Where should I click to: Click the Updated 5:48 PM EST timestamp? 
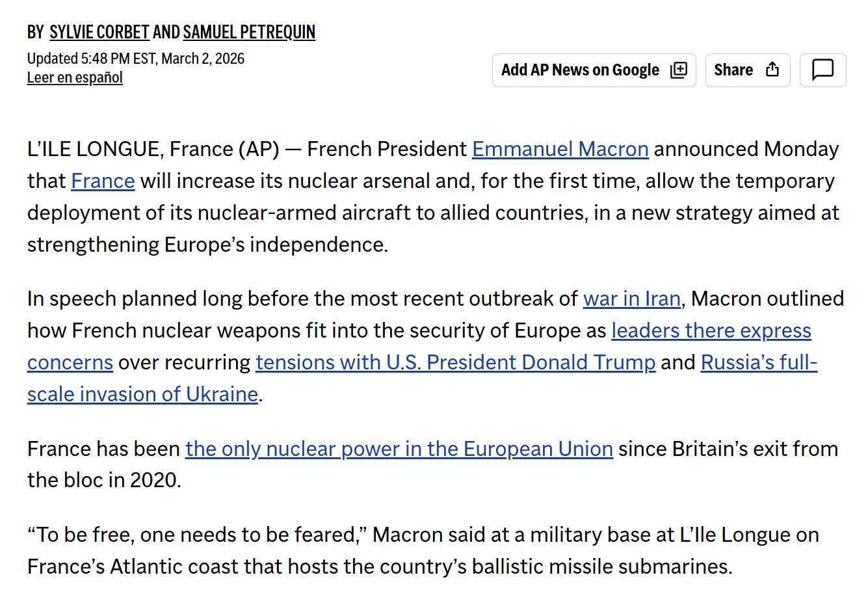click(136, 59)
